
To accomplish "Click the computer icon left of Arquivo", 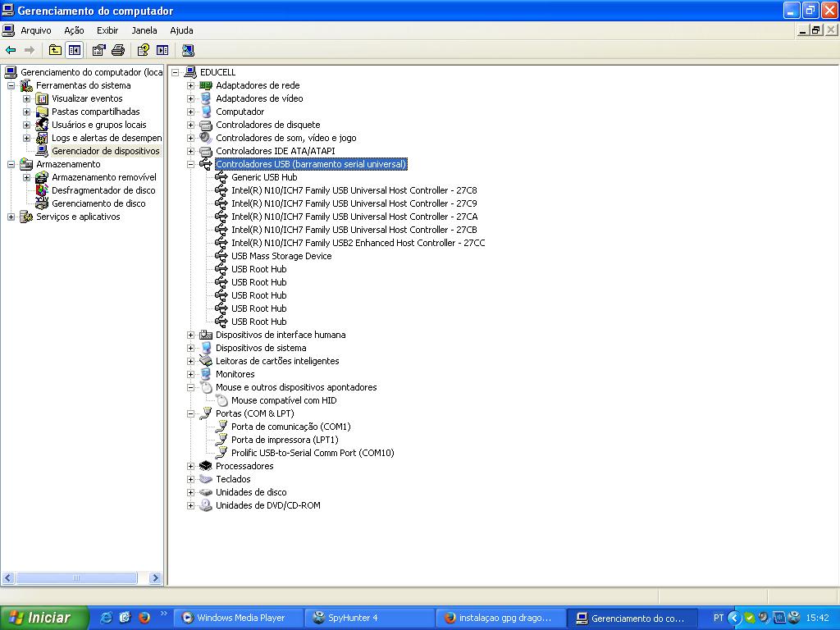I will coord(8,30).
